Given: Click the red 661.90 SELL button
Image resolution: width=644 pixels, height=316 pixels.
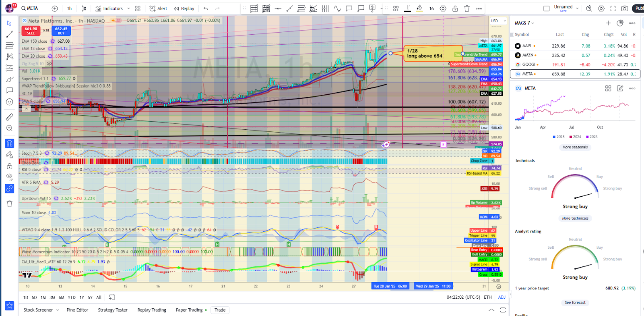Looking at the screenshot, I should [x=31, y=31].
